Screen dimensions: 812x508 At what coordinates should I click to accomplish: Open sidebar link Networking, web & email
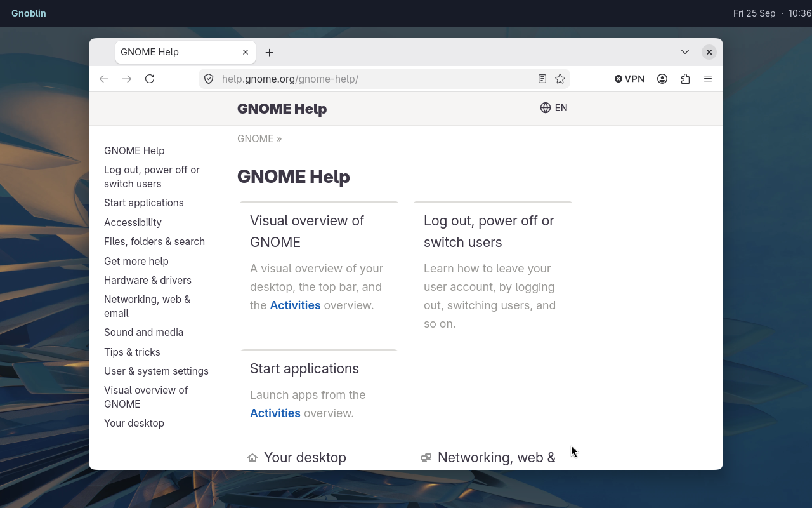pyautogui.click(x=147, y=306)
